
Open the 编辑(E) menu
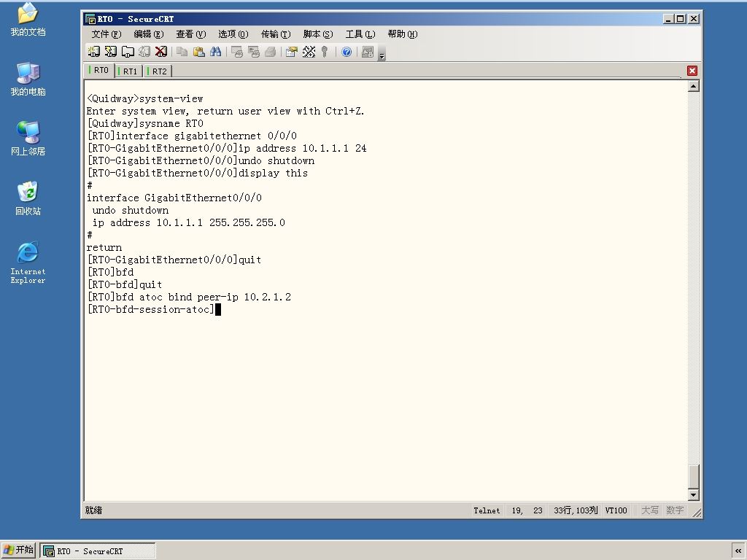[x=149, y=34]
